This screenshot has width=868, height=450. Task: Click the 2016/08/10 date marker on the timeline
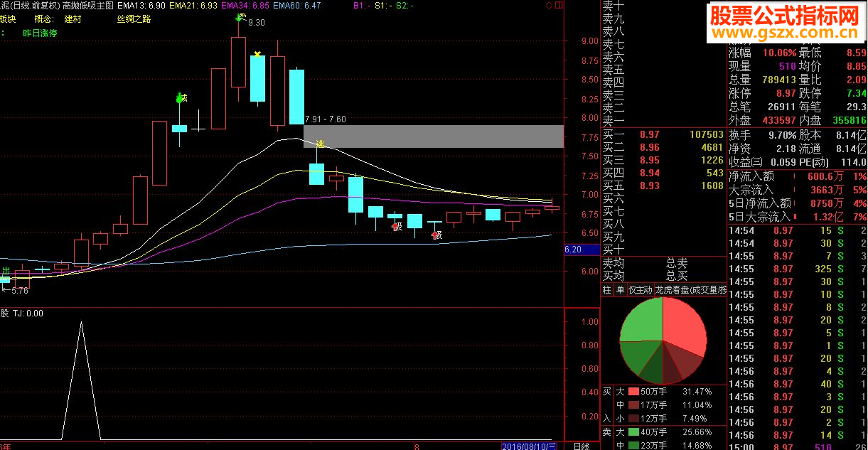(530, 446)
